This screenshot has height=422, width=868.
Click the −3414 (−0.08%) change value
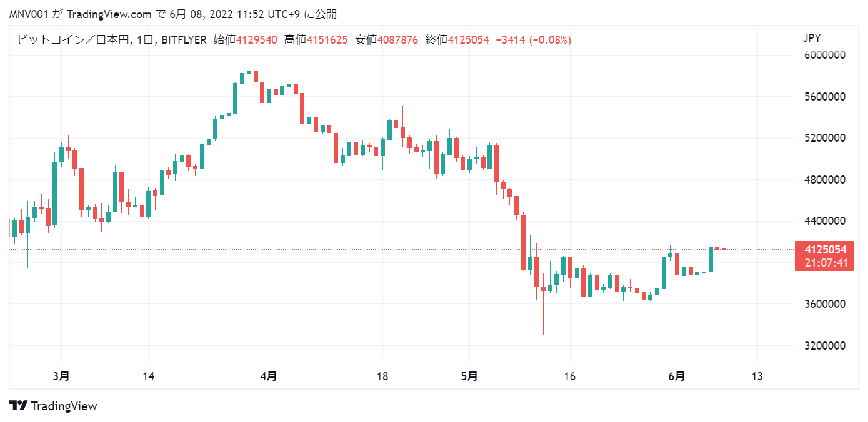(533, 40)
